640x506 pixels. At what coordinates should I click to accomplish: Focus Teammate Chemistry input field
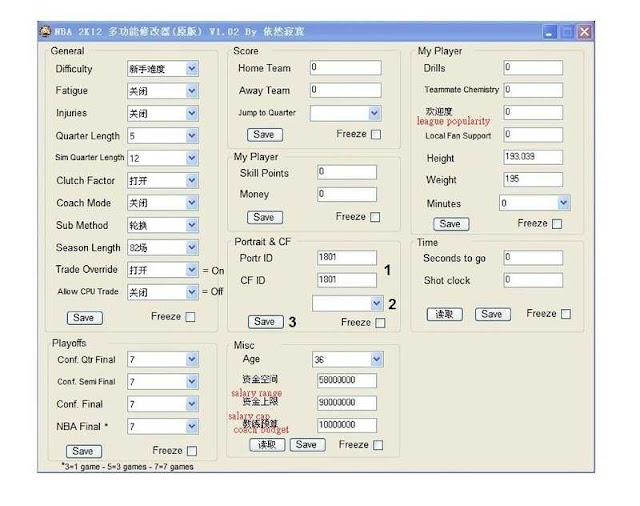(x=533, y=90)
